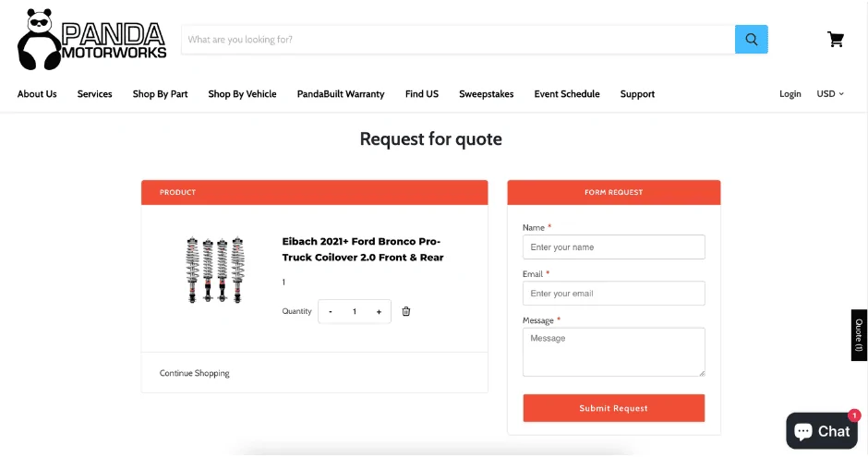Open Find US menu item
Viewport: 868px width, 457px height.
click(x=422, y=94)
